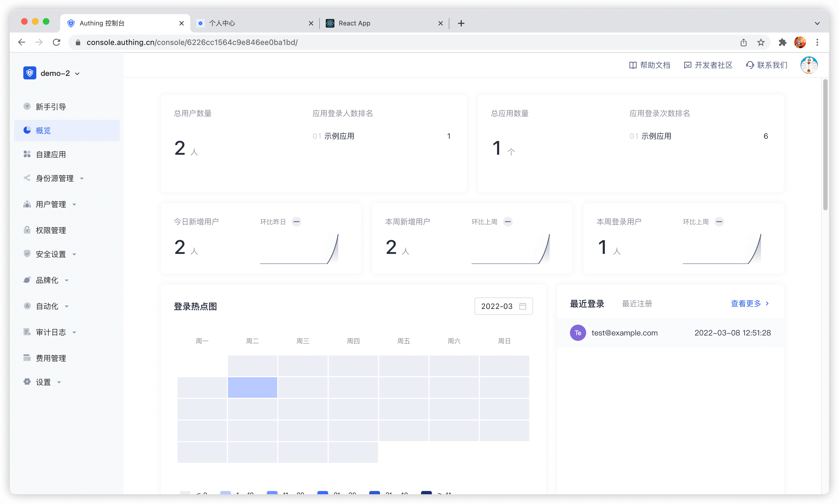This screenshot has width=839, height=504.
Task: Click the highlighted Tuesday heatmap cell
Action: click(x=252, y=387)
